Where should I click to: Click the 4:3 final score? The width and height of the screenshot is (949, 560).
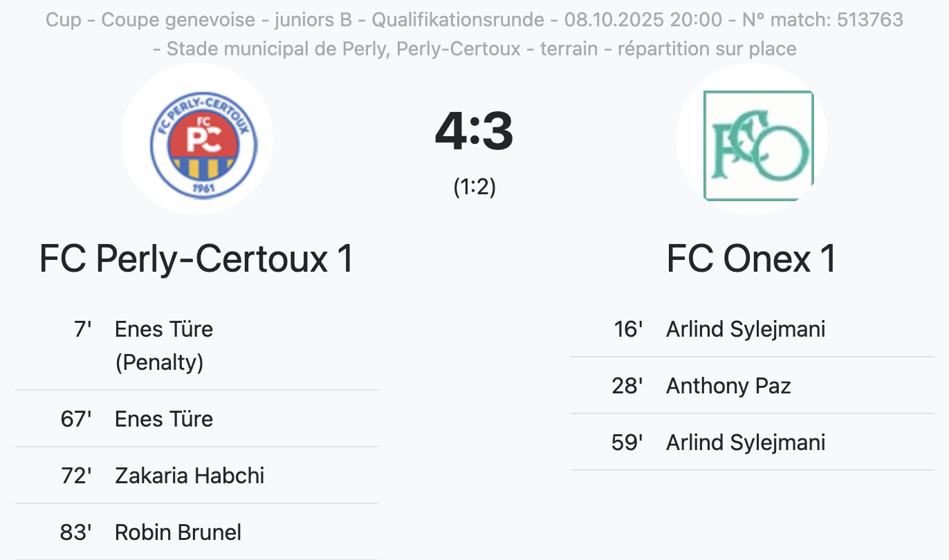click(x=474, y=131)
